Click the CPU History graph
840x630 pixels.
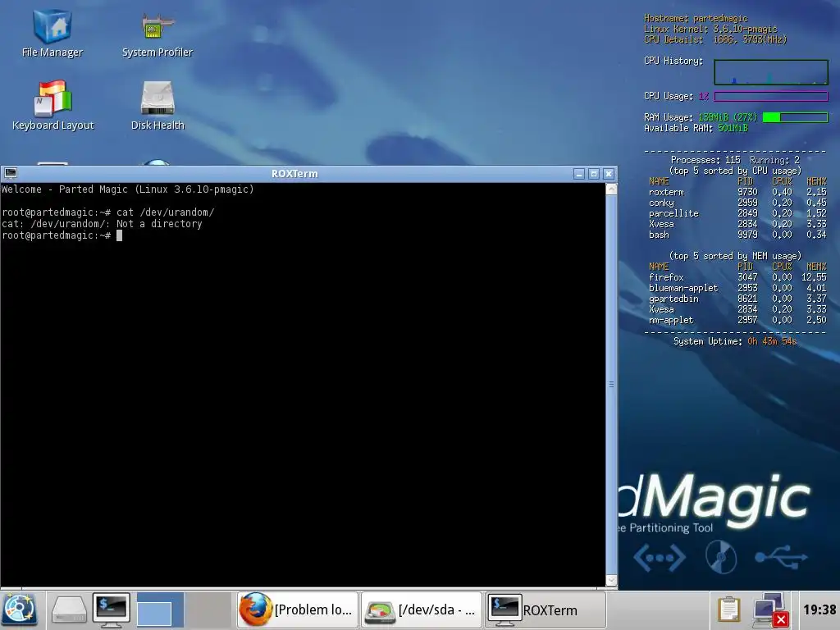(771, 72)
